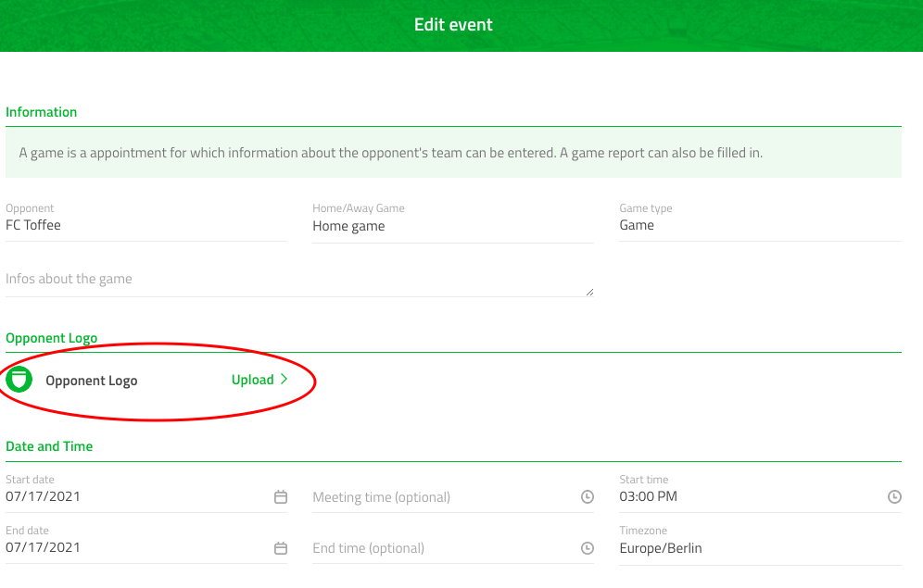The width and height of the screenshot is (923, 588).
Task: Click the calendar icon beside Start date
Action: 280,496
